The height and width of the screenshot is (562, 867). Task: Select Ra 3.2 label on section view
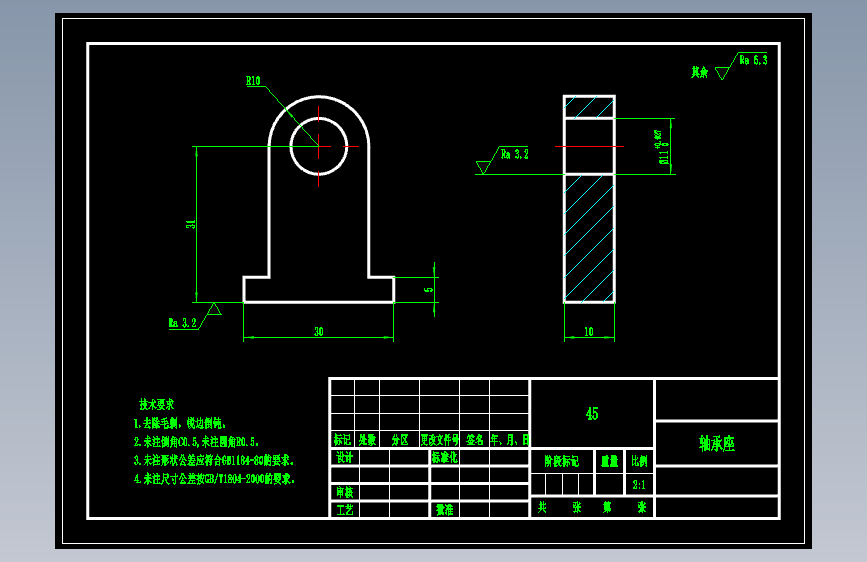pyautogui.click(x=515, y=154)
